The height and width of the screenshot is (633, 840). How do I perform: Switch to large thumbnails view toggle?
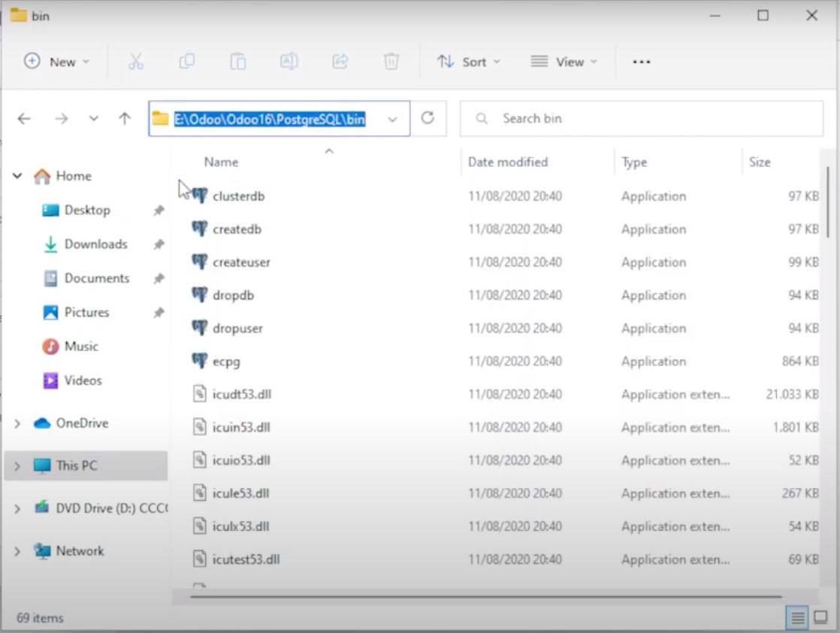click(x=821, y=618)
